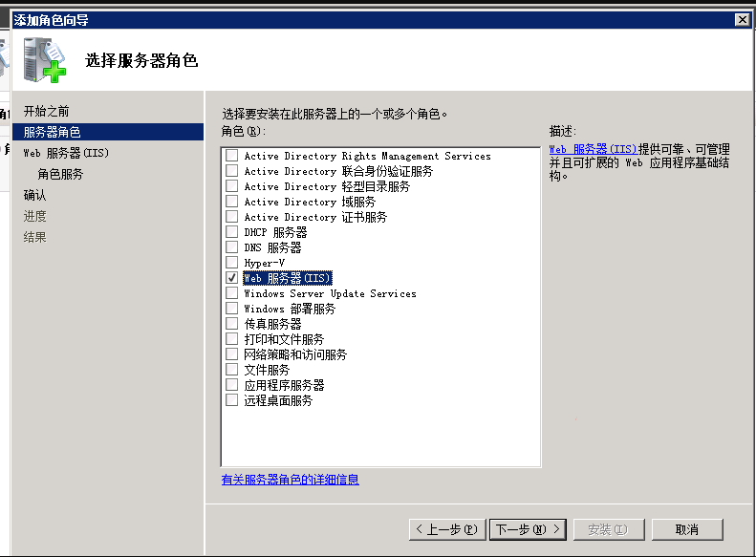
Task: Uncheck the Web 服务器(IIS) checkbox
Action: 231,278
